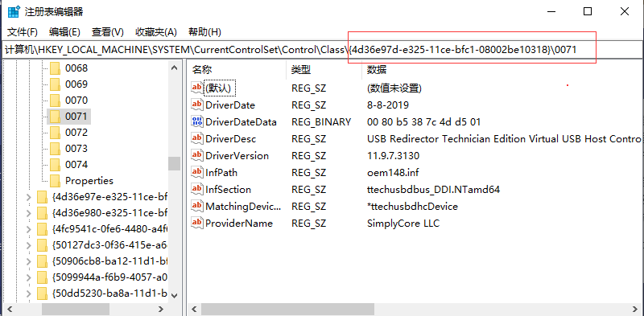644x316 pixels.
Task: Select the DriverDate value 8-8-2019
Action: [388, 105]
